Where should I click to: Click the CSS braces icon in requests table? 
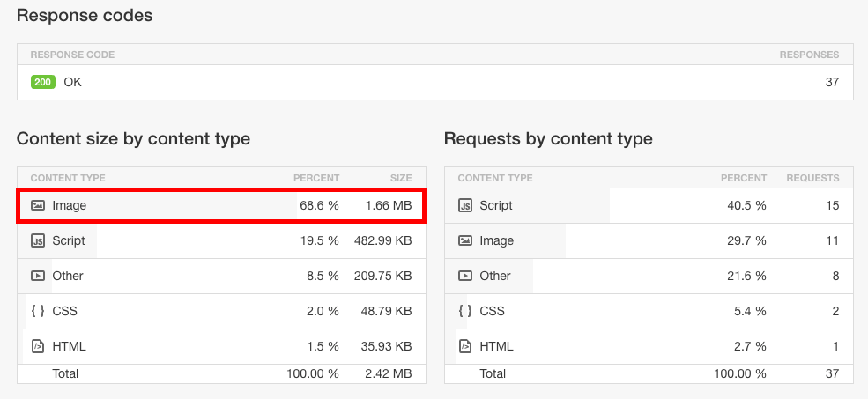pos(465,311)
